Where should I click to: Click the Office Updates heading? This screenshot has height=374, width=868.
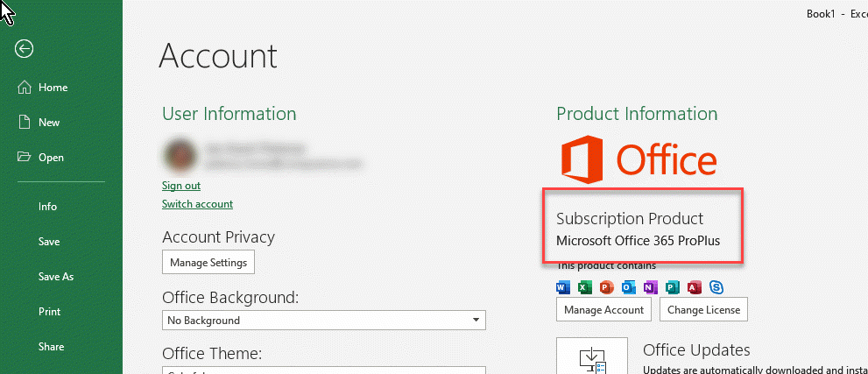click(696, 350)
